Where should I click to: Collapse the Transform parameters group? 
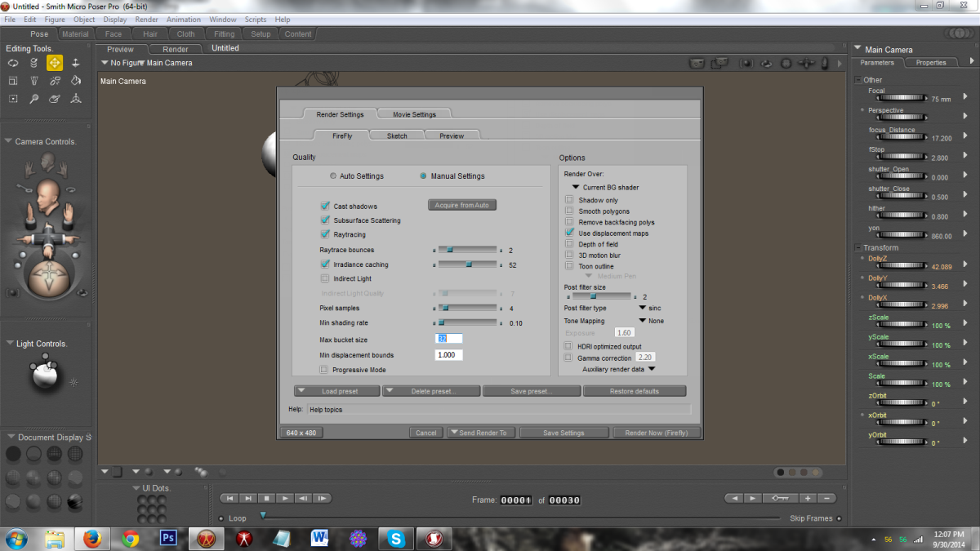point(857,247)
